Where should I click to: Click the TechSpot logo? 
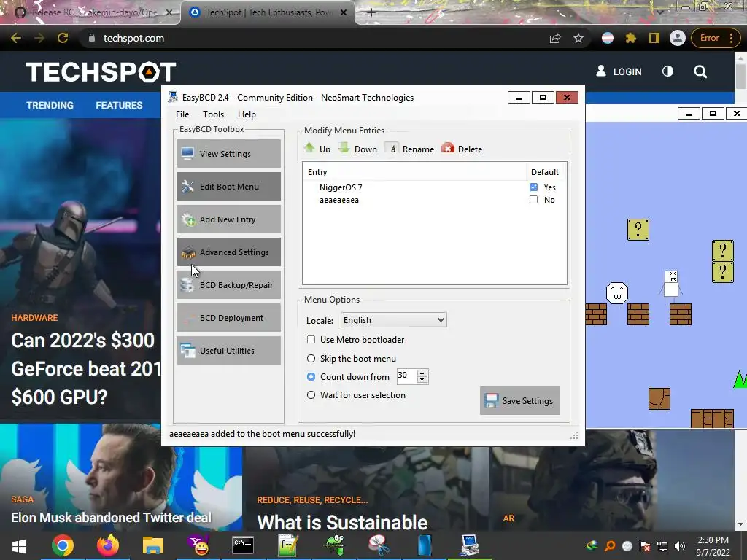point(101,72)
